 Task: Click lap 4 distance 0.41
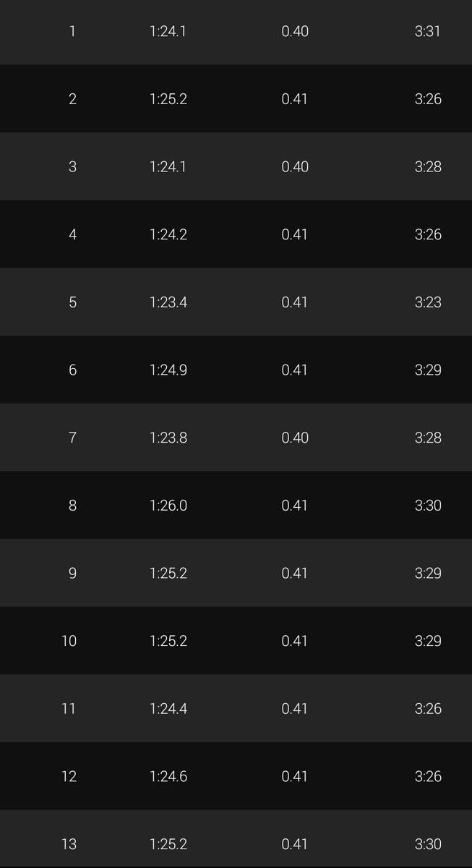(x=295, y=234)
